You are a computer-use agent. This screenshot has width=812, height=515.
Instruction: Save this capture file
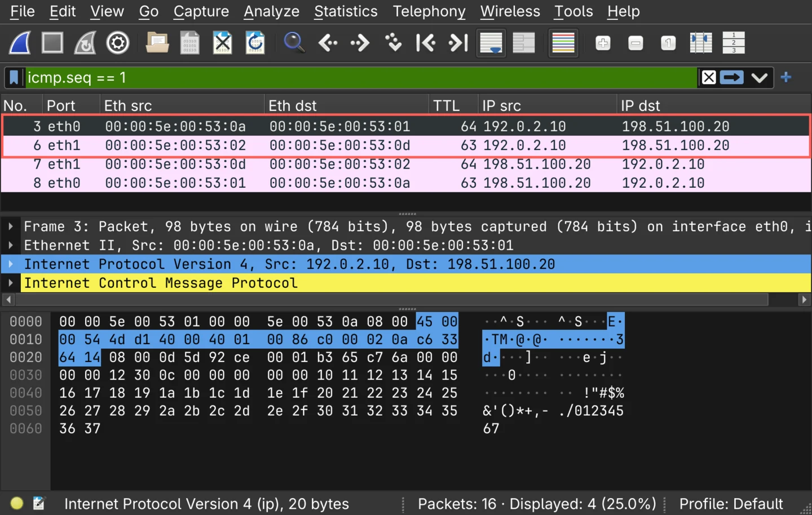point(189,43)
